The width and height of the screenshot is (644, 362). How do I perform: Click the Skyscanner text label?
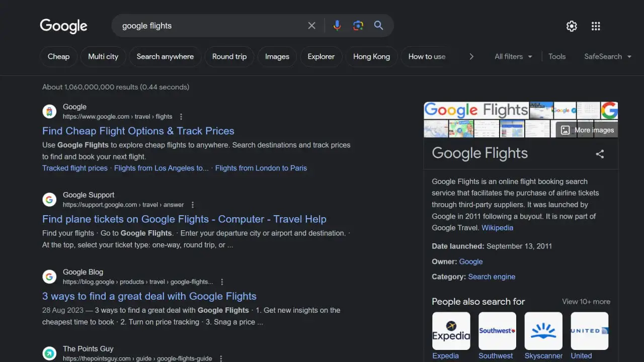(x=544, y=355)
